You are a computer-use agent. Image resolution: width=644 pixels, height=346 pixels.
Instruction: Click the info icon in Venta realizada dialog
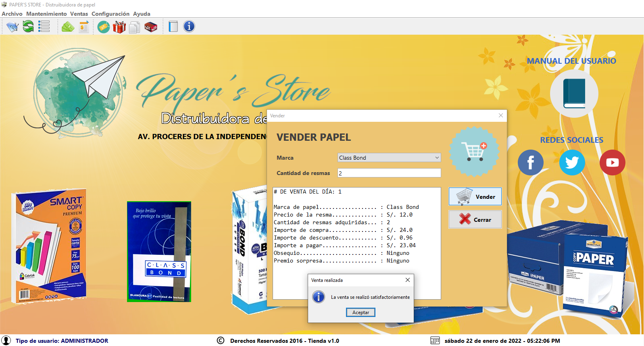(x=319, y=297)
